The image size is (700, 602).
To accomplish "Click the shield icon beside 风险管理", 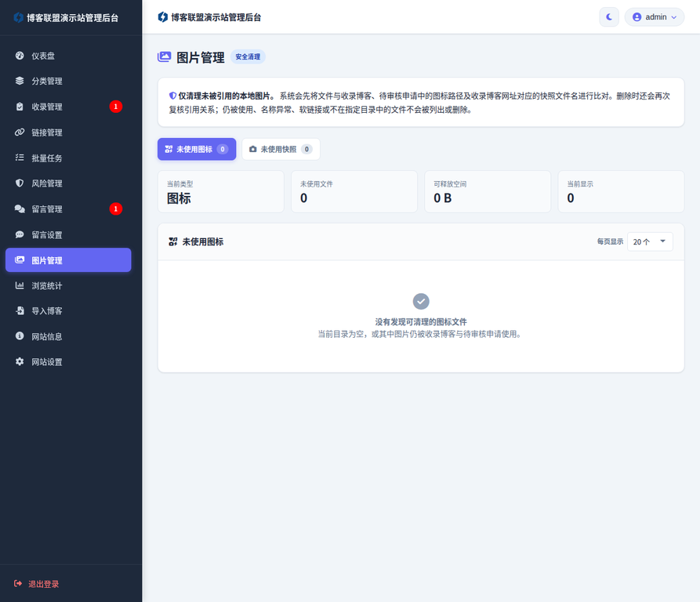I will click(19, 183).
